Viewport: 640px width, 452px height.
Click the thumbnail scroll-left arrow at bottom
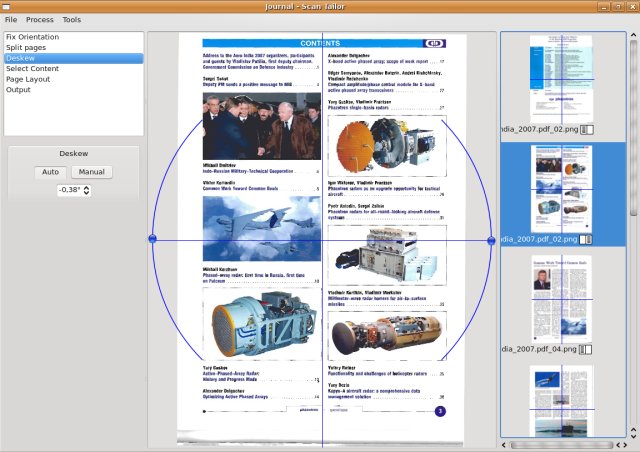tap(503, 445)
